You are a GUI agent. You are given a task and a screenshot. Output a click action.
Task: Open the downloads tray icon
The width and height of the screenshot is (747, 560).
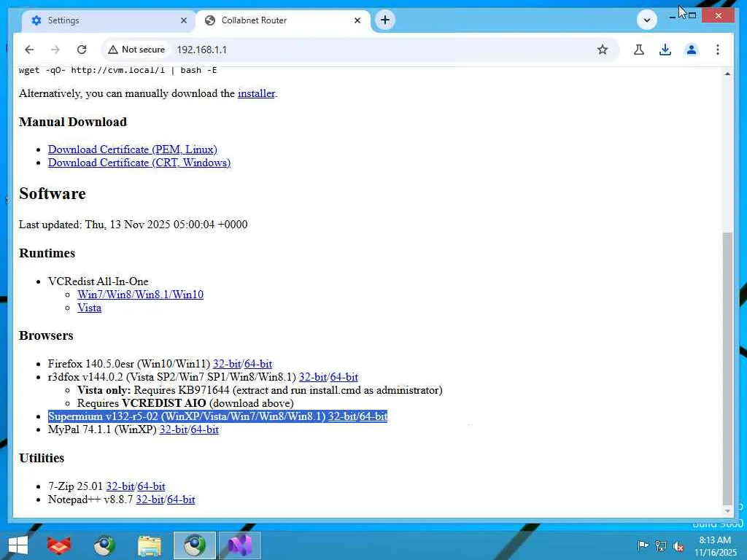(665, 50)
